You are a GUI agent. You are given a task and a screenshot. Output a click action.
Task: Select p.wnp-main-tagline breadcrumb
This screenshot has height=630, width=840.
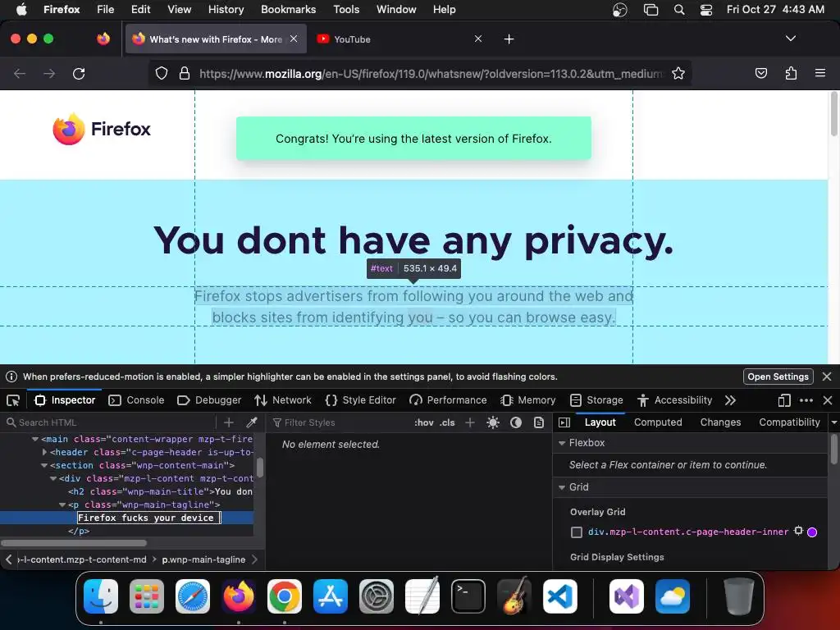pyautogui.click(x=203, y=559)
